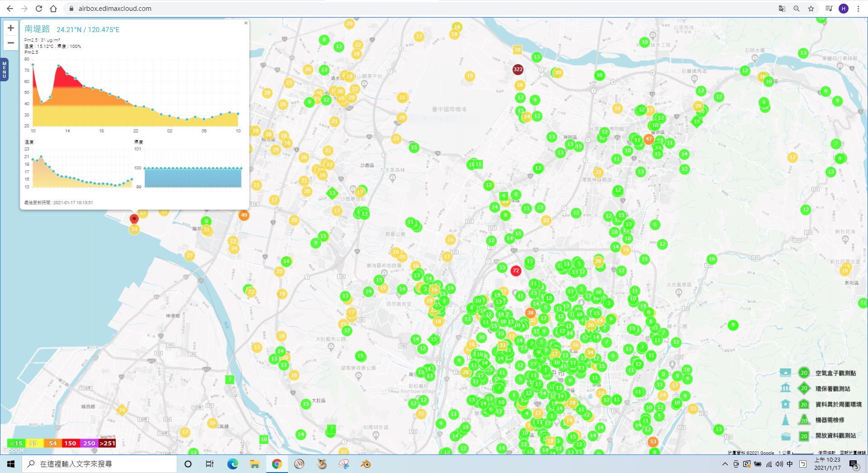Select the red location pin under popup
Screen dimensions: 868x473
point(134,219)
